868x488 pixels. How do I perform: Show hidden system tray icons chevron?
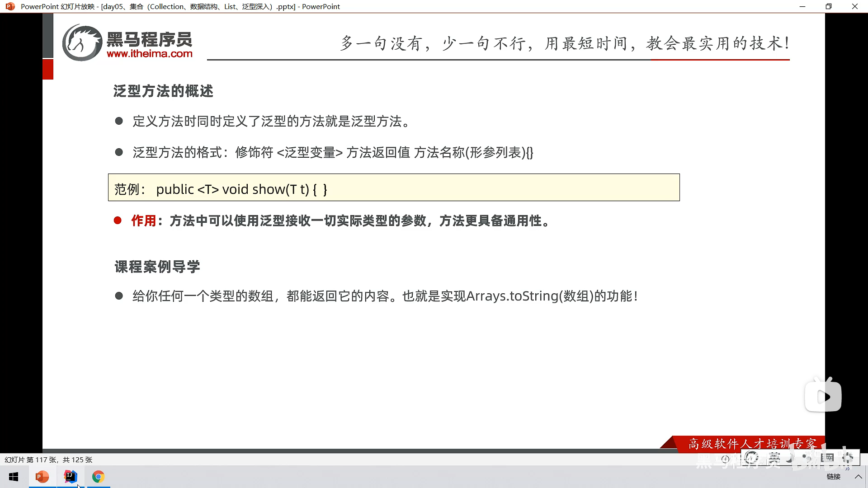tap(858, 477)
